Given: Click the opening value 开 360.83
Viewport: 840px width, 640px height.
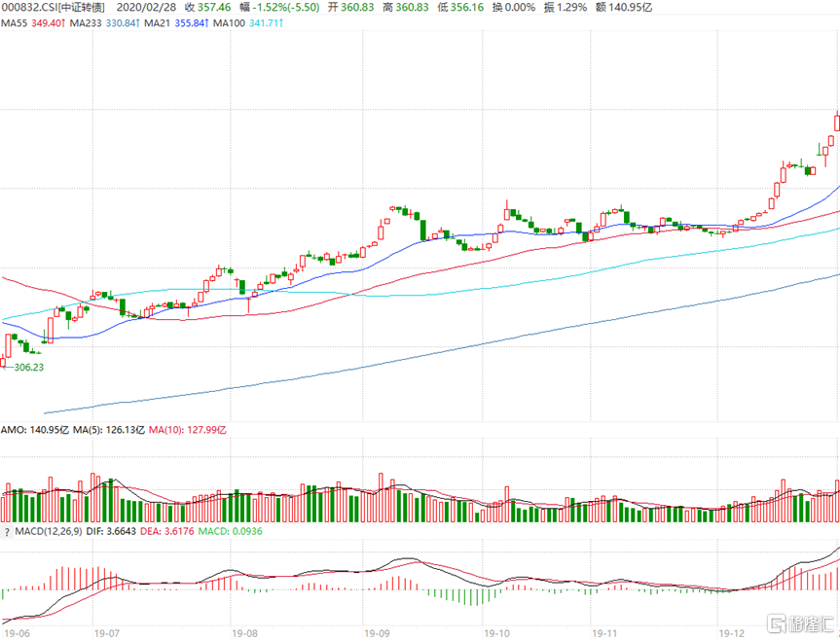Looking at the screenshot, I should point(351,8).
